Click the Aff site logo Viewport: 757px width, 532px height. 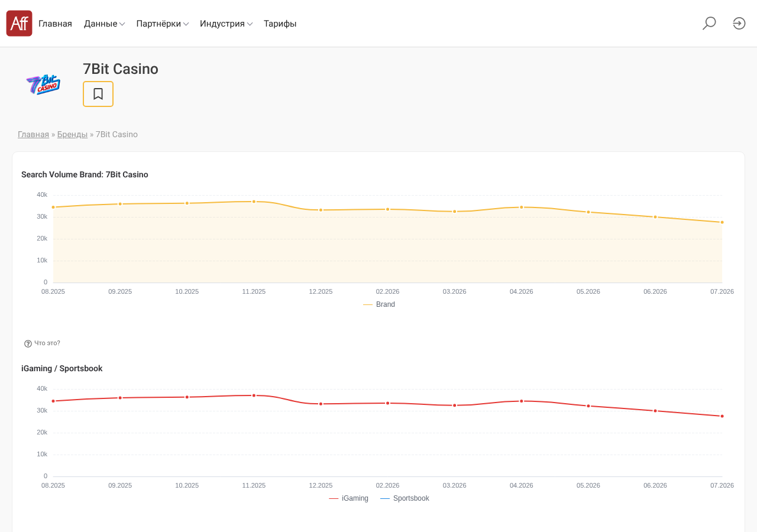[x=19, y=24]
